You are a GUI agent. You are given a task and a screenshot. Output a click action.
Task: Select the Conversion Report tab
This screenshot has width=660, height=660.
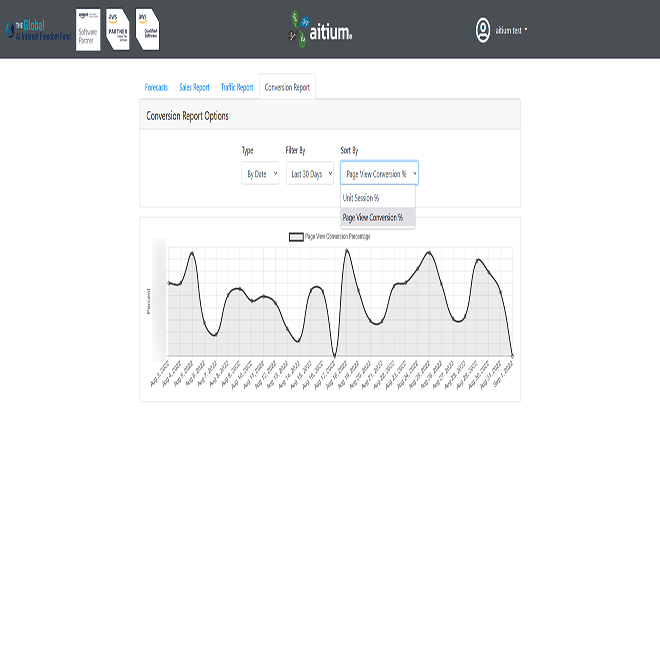pyautogui.click(x=287, y=87)
